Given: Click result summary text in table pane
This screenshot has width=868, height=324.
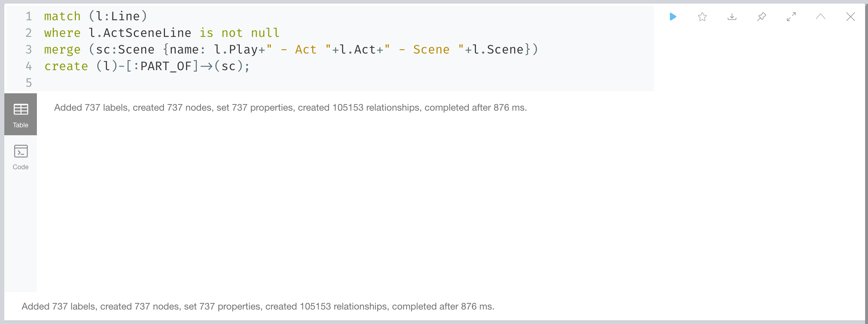Looking at the screenshot, I should [290, 108].
